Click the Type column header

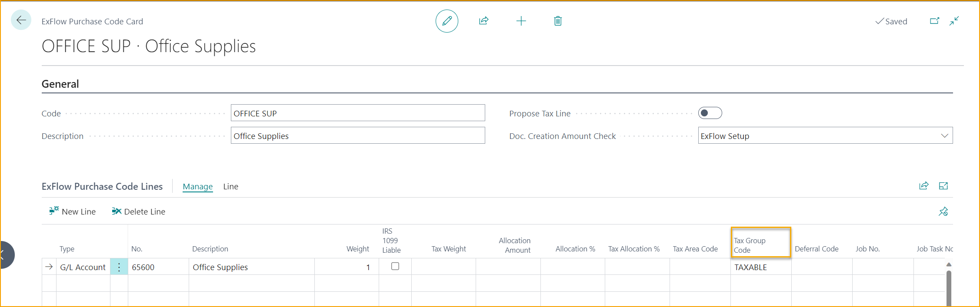click(x=67, y=249)
